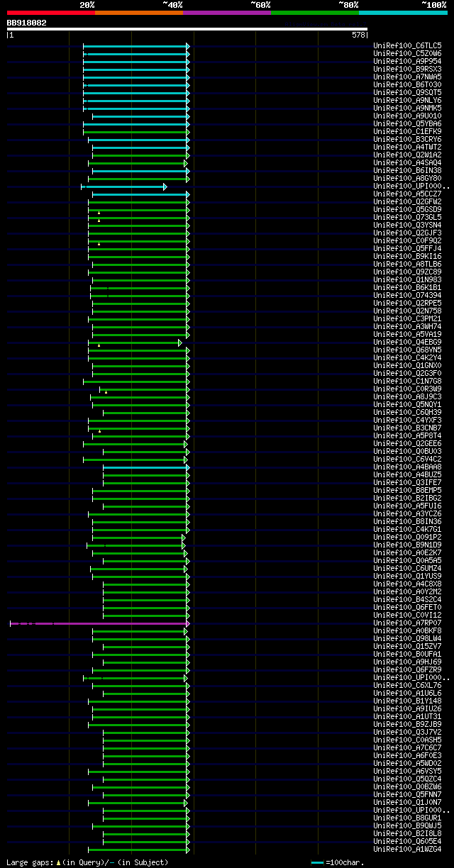Open UniRef100_B9N1D9 entry
Viewport: 454px width, 868px height.
coord(407,545)
